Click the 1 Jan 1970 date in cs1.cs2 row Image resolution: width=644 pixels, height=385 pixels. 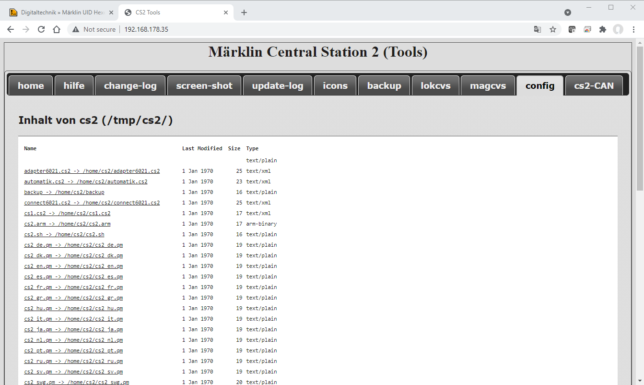click(x=198, y=213)
